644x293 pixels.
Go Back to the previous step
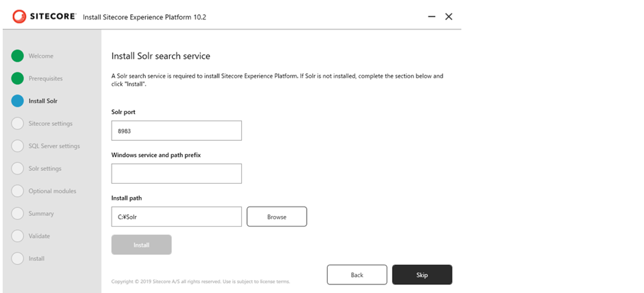click(x=357, y=274)
